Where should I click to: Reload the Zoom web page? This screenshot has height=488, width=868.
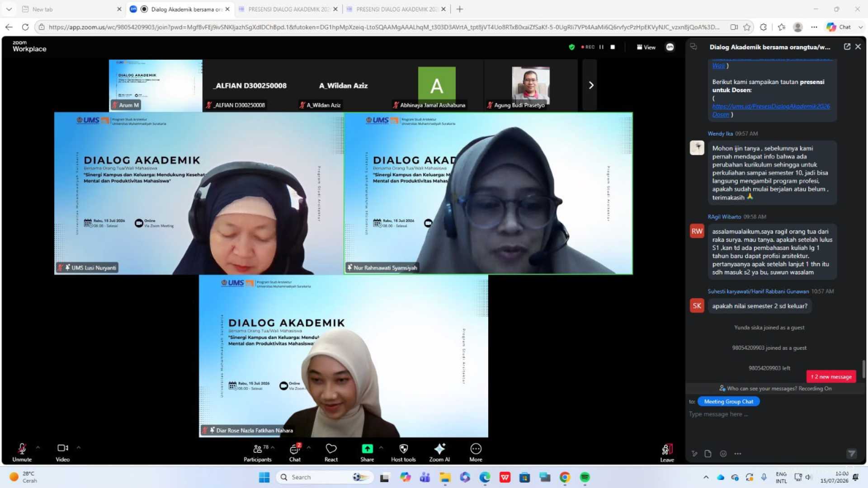click(25, 27)
